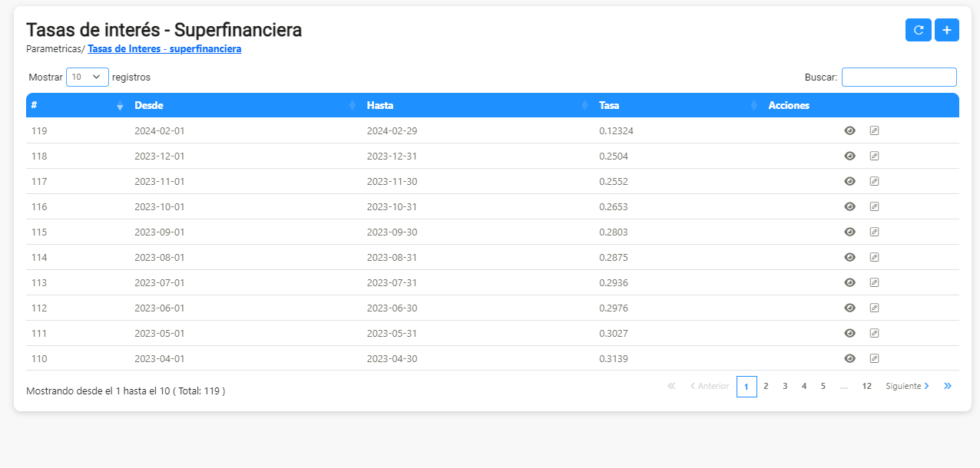Go to page 1 of results
The height and width of the screenshot is (468, 980).
(x=747, y=387)
